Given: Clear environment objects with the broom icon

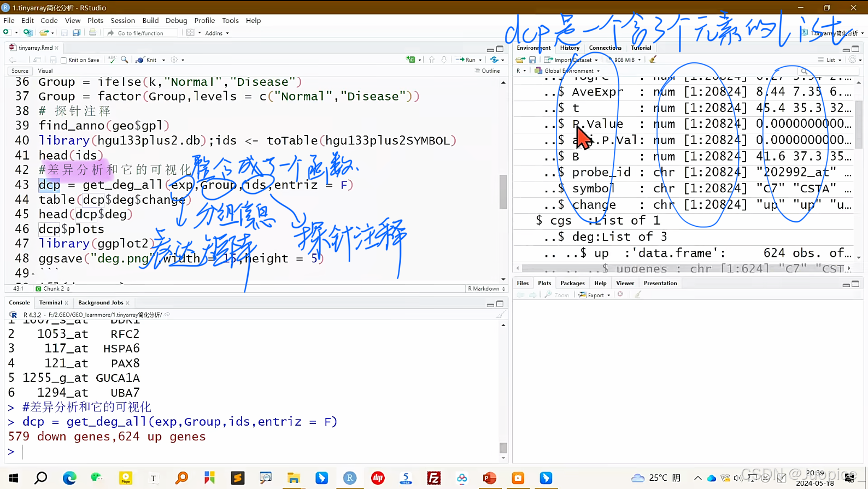Looking at the screenshot, I should click(653, 60).
